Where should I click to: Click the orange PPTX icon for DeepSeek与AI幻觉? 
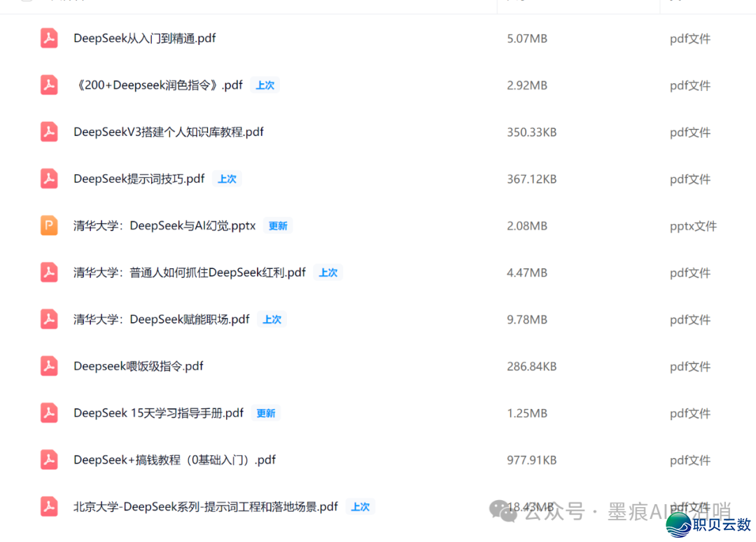pos(49,225)
